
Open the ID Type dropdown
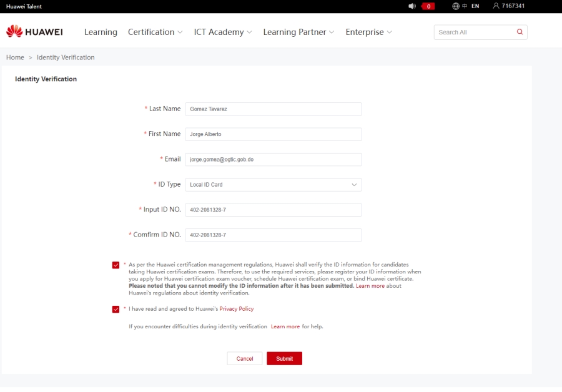tap(273, 185)
